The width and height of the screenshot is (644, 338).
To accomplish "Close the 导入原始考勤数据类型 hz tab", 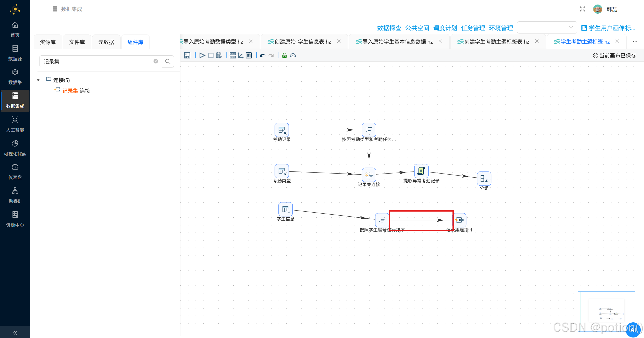I will click(x=251, y=41).
